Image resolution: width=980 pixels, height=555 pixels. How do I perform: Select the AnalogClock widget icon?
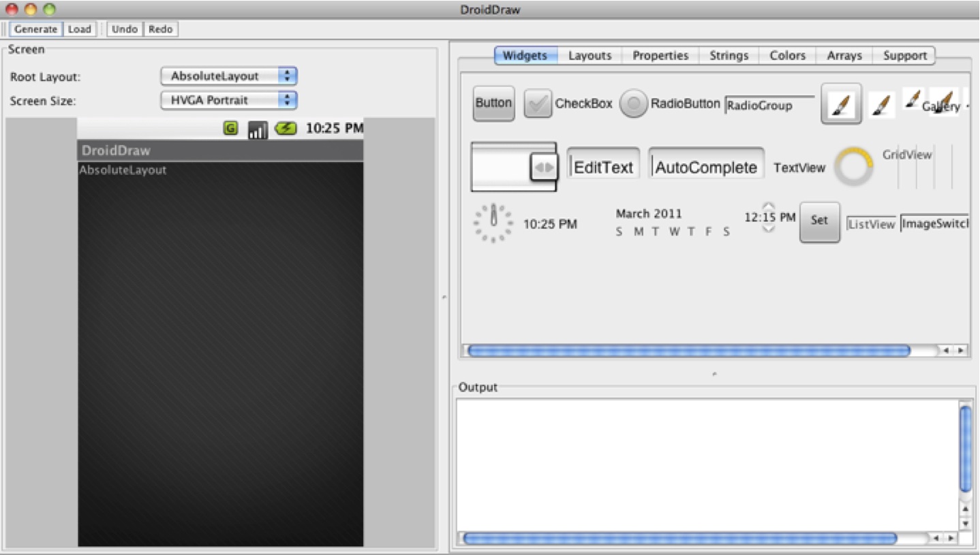click(x=493, y=223)
